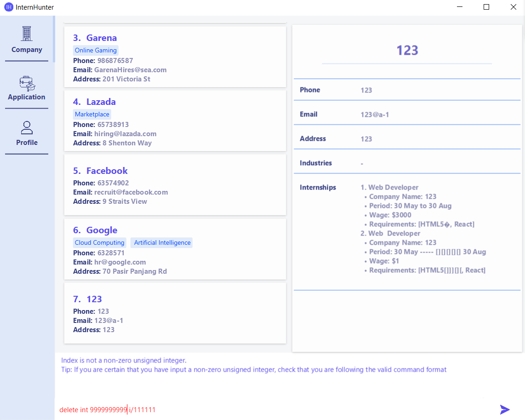Click Facebook phone number 63574902

click(113, 183)
